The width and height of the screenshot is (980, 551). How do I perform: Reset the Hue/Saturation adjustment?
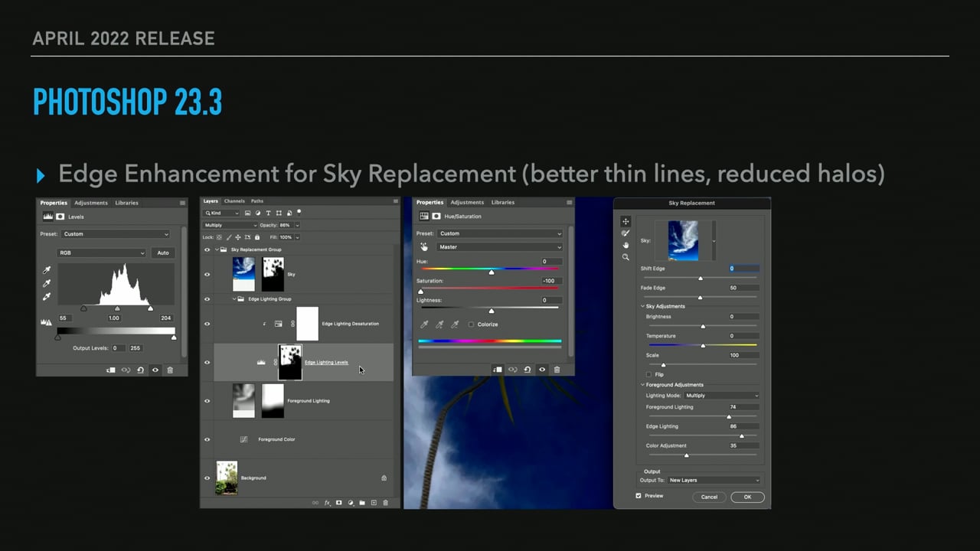click(x=528, y=370)
